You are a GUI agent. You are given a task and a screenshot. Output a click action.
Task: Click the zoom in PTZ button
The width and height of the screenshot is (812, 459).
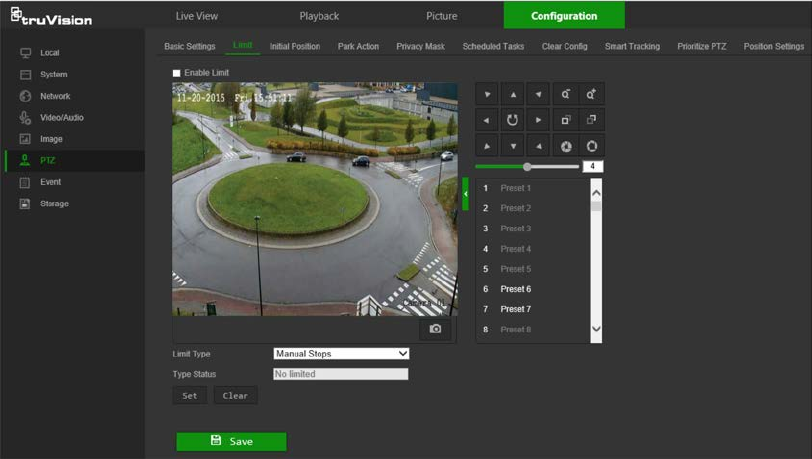pos(591,94)
